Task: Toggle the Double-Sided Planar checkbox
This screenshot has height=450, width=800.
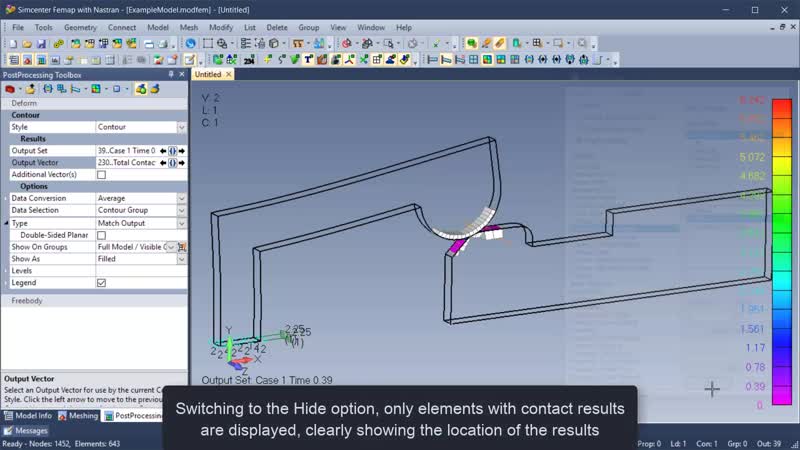Action: (102, 235)
